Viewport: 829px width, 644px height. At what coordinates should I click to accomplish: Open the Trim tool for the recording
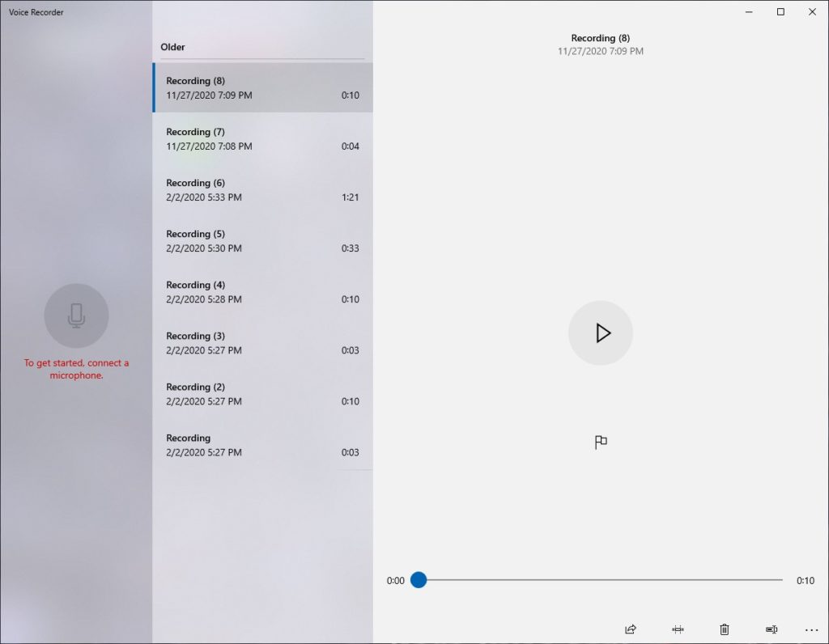[678, 629]
